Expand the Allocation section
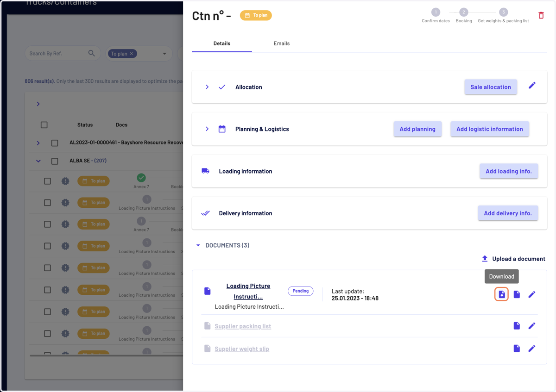 207,87
